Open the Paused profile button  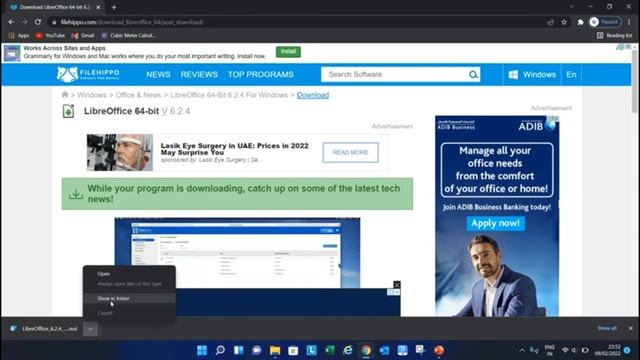click(605, 22)
